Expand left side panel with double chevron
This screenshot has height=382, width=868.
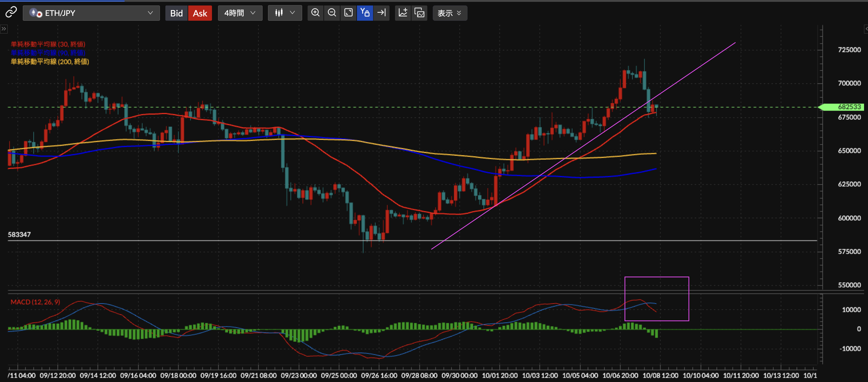point(4,29)
